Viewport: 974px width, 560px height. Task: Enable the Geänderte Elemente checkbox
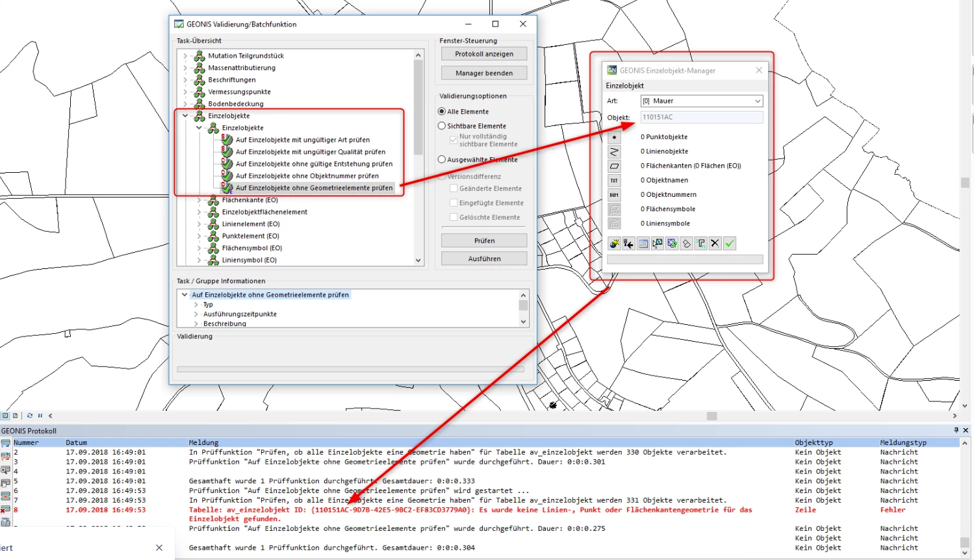(x=454, y=188)
